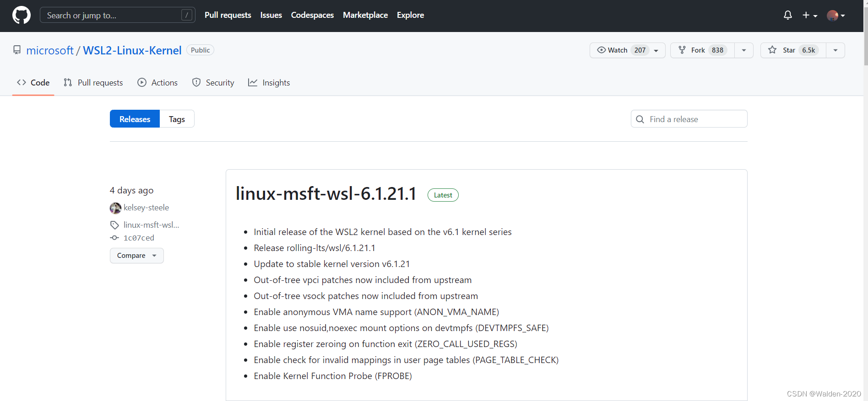
Task: Click the ZERO_CALL_USED_REGS release note line
Action: tap(385, 344)
